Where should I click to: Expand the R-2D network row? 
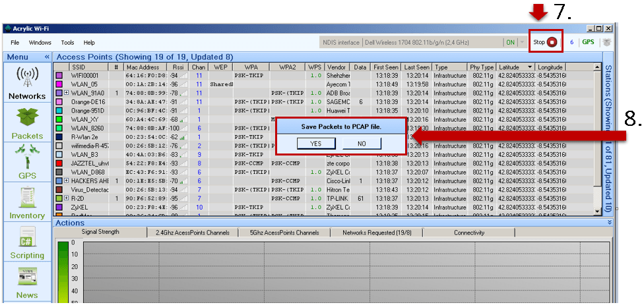[66, 198]
